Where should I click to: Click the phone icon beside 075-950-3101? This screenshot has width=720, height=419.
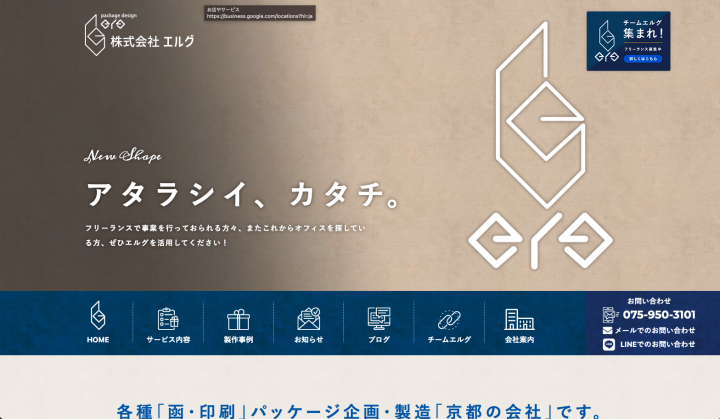tap(610, 315)
